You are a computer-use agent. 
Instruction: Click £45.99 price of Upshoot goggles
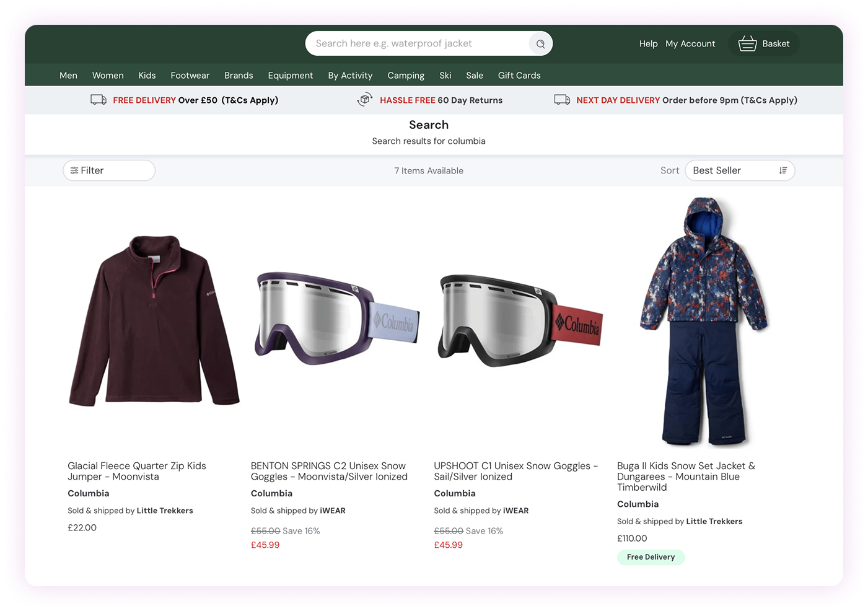[449, 545]
